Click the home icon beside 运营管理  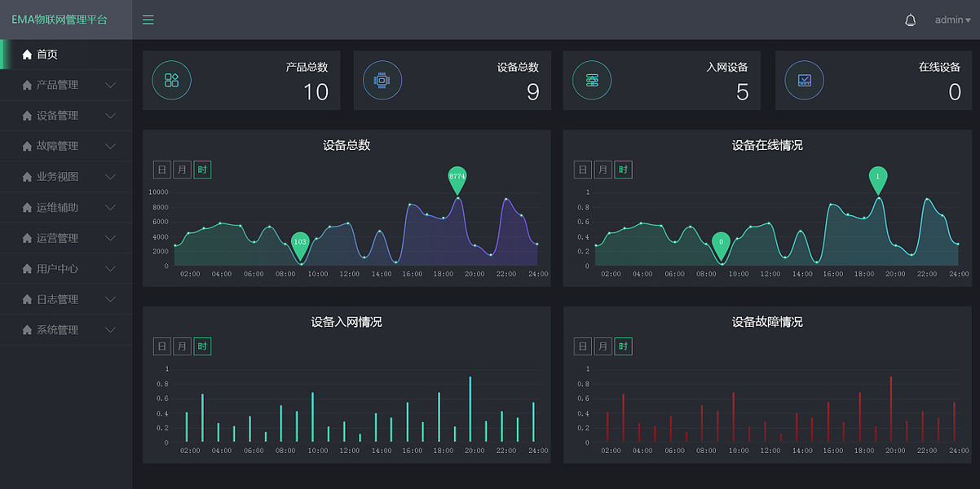(x=27, y=238)
